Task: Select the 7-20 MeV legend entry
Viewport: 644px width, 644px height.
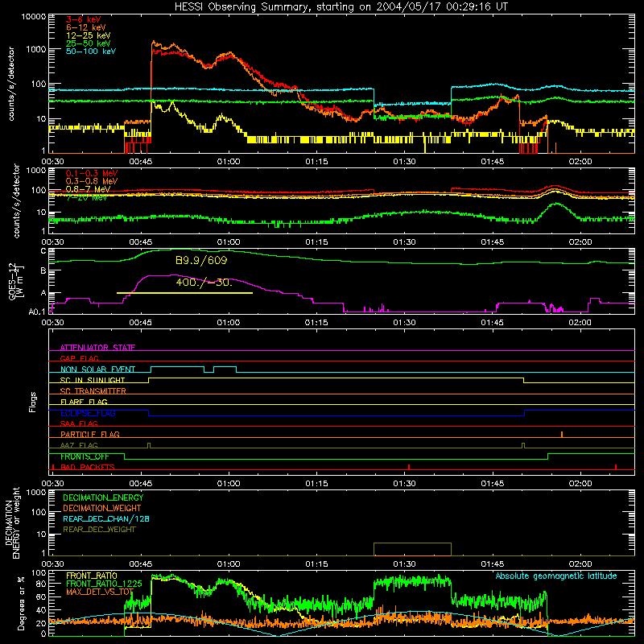Action: (x=86, y=197)
